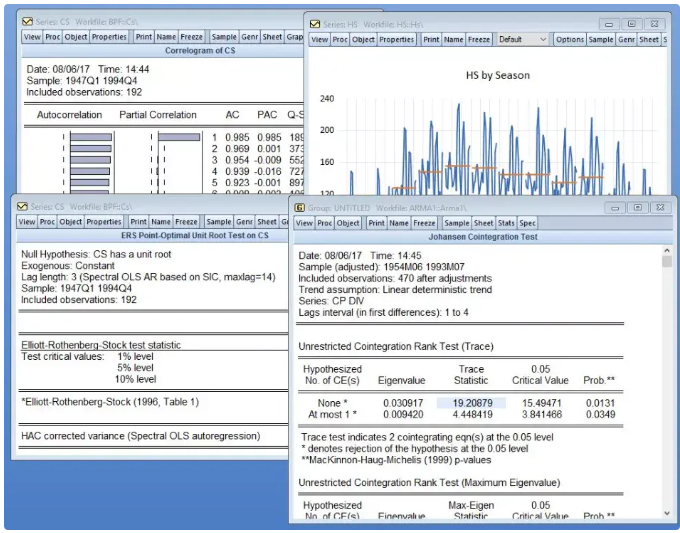Click Options in HS series window
This screenshot has width=680, height=533.
(x=570, y=39)
